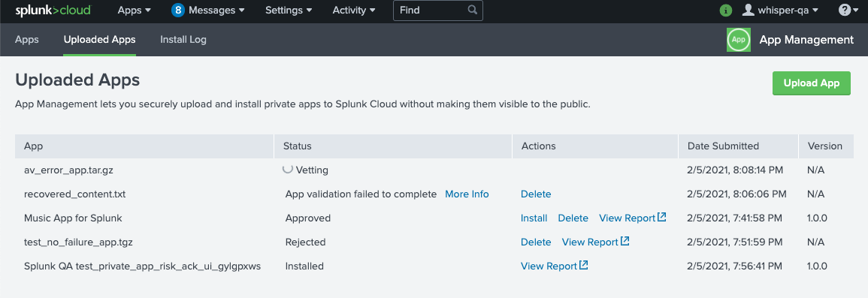Click the green App Management icon
Screen dimensions: 868x298
pos(738,40)
